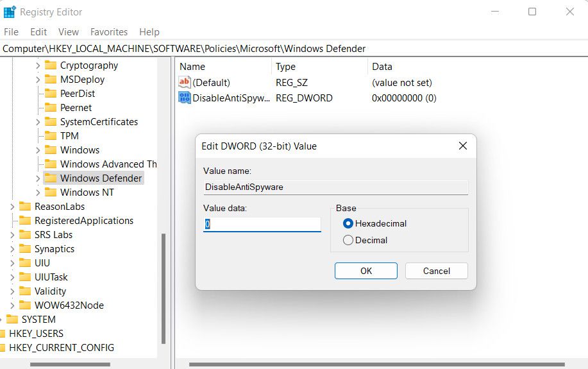The width and height of the screenshot is (588, 369).
Task: Expand the Cryptography key
Action: pos(38,65)
